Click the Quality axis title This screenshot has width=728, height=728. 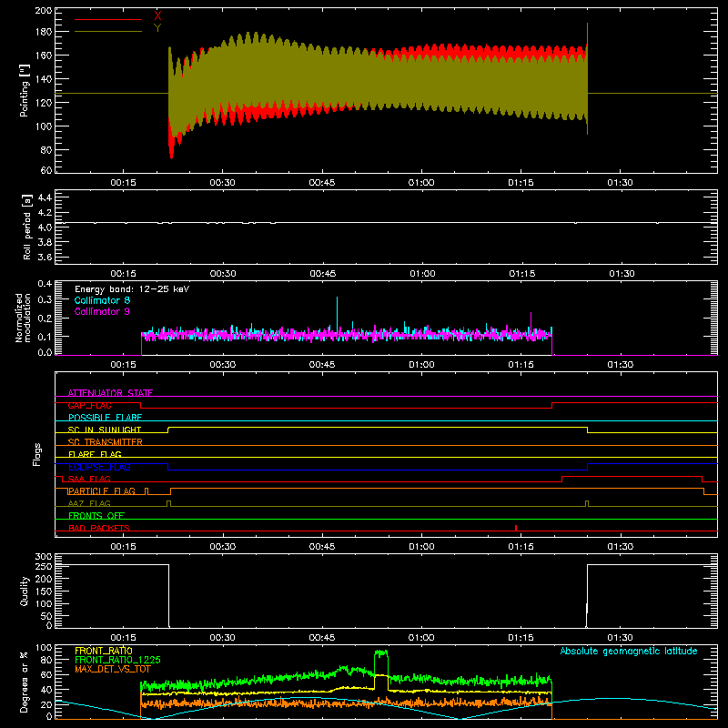click(x=25, y=591)
